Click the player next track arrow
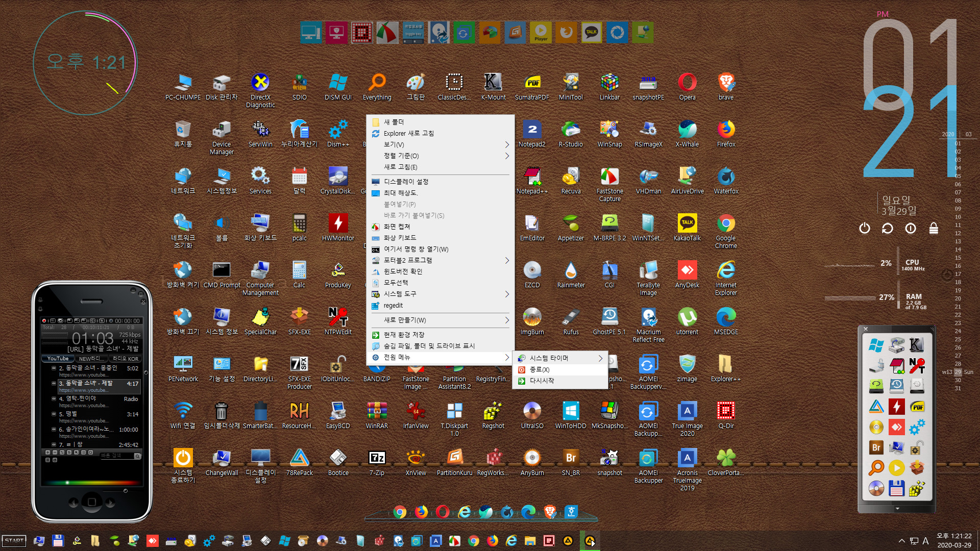Screen dimensions: 980x551 [x=110, y=502]
